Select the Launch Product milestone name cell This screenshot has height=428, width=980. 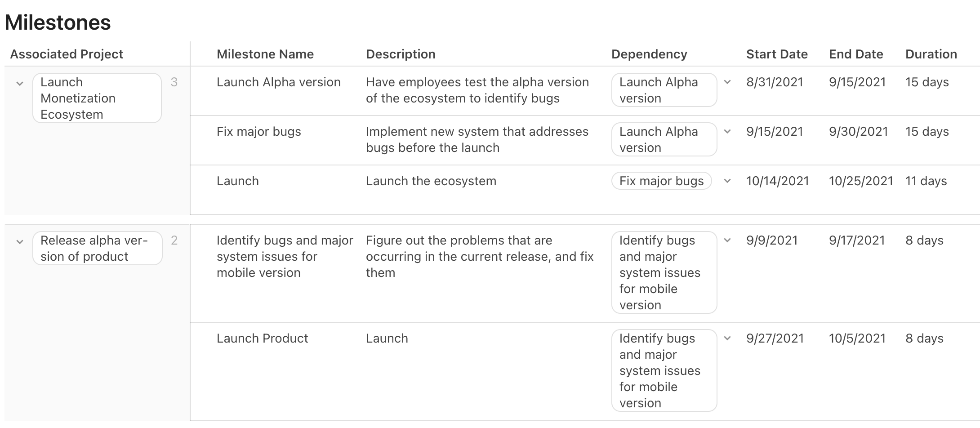[x=262, y=338]
